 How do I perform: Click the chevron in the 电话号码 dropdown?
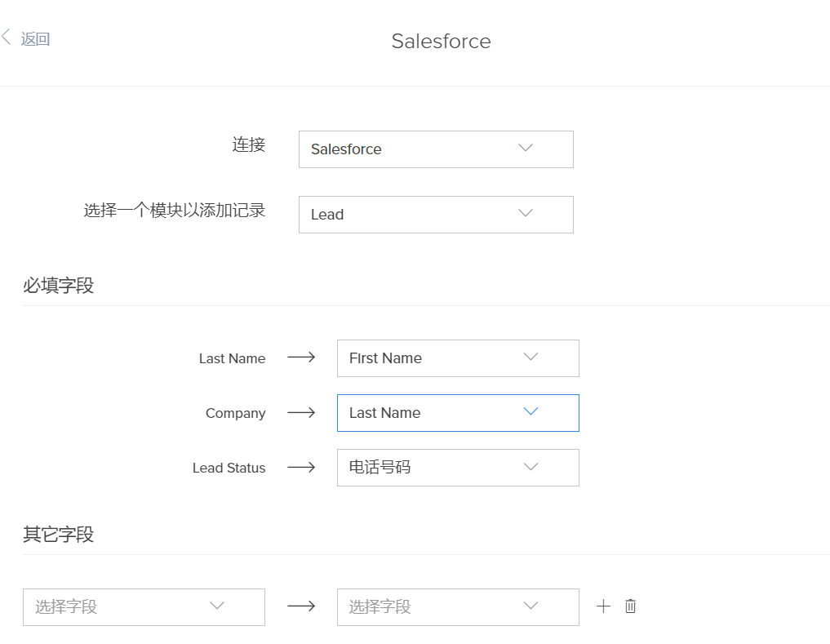coord(530,467)
